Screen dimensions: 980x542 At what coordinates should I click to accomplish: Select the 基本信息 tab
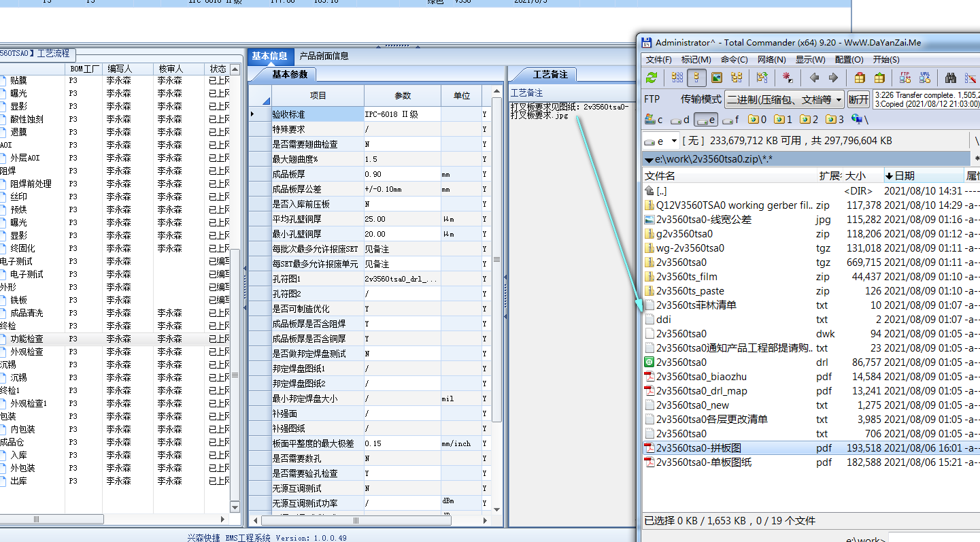pos(270,56)
